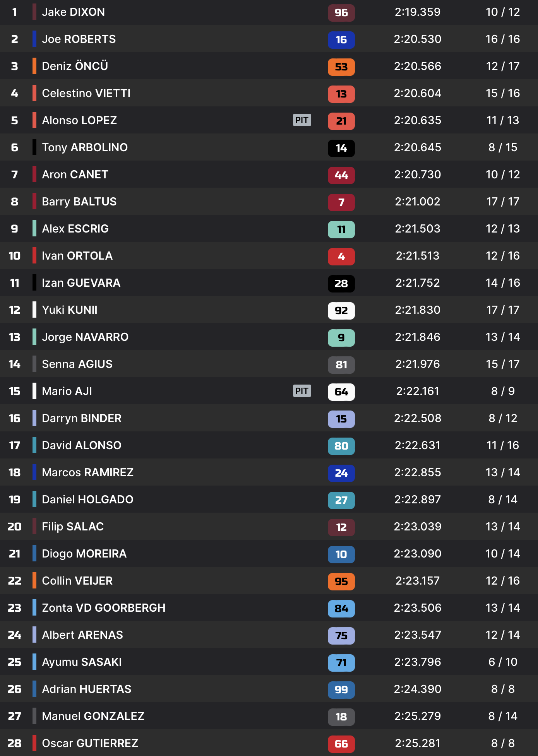Click the orange number 53 badge
The width and height of the screenshot is (538, 756).
tap(341, 67)
